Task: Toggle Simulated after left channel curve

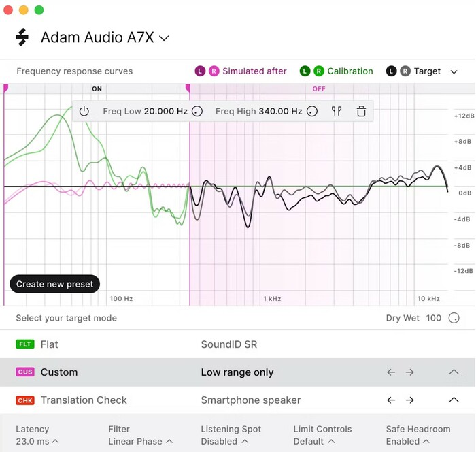Action: pyautogui.click(x=200, y=71)
